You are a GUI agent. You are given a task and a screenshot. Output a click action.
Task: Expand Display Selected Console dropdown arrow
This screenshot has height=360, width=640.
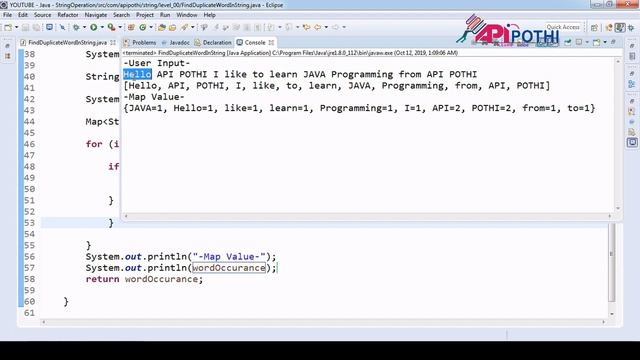587,42
